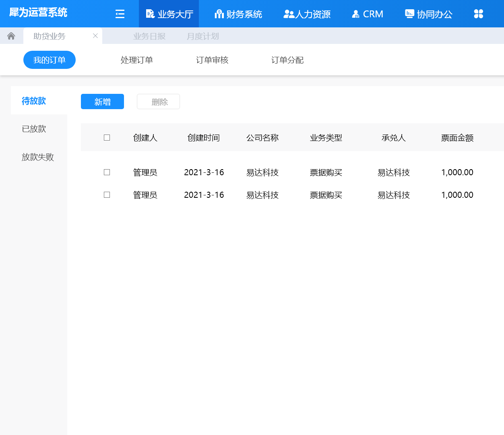Click the 删除 delete button

[158, 101]
